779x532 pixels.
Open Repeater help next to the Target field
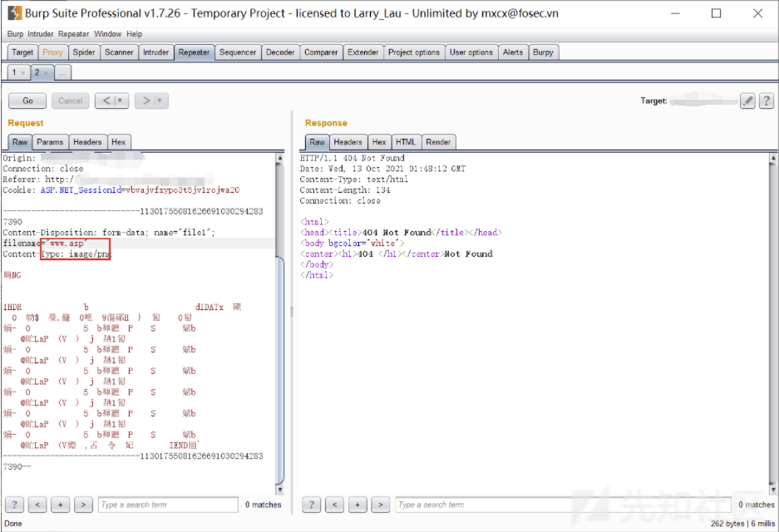(767, 101)
